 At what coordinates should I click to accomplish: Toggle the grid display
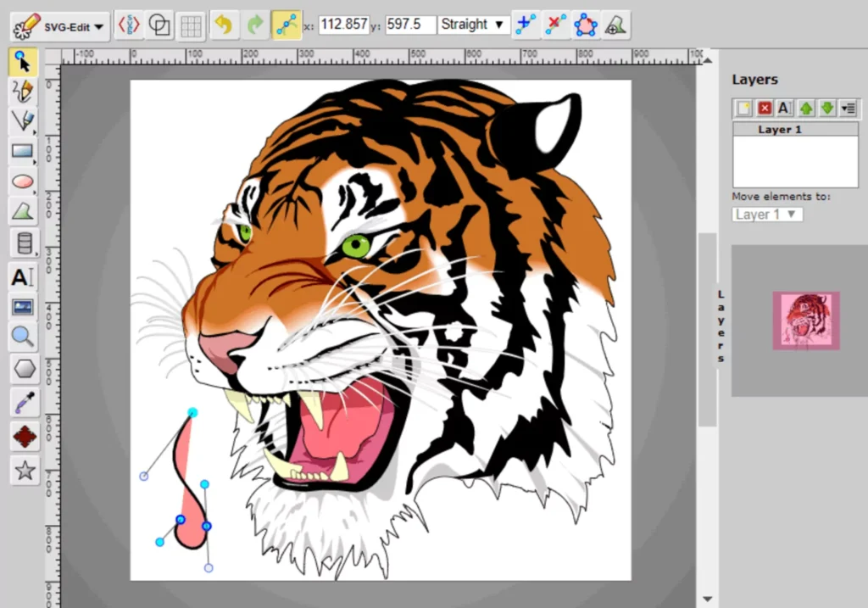click(191, 25)
